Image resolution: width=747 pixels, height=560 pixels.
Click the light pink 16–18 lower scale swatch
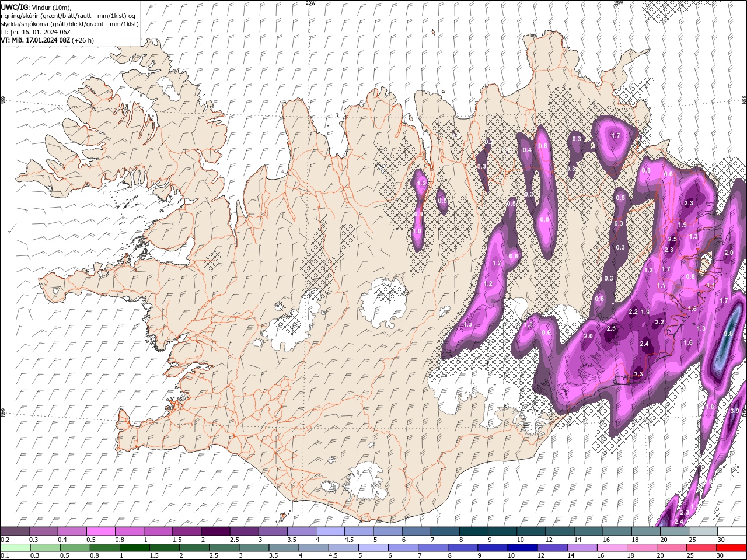[611, 548]
